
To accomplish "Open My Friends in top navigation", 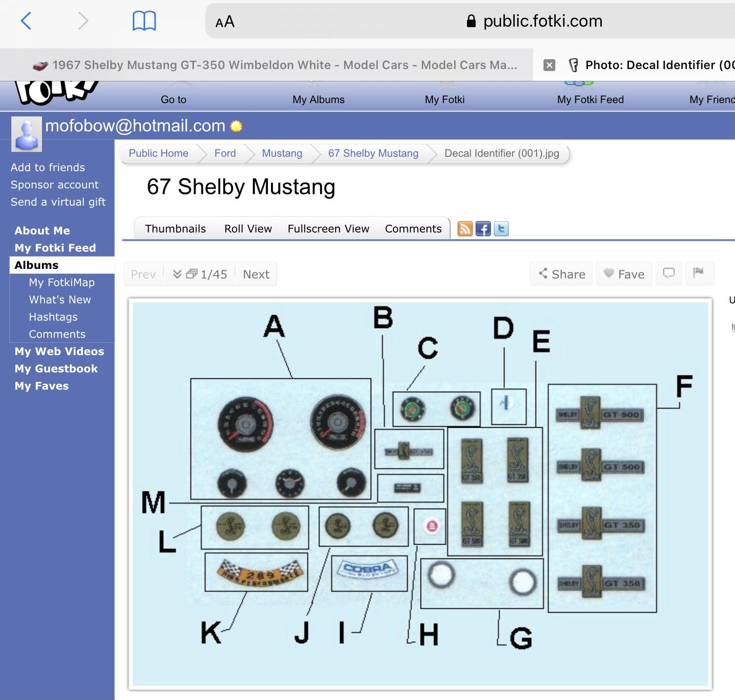I will coord(712,99).
